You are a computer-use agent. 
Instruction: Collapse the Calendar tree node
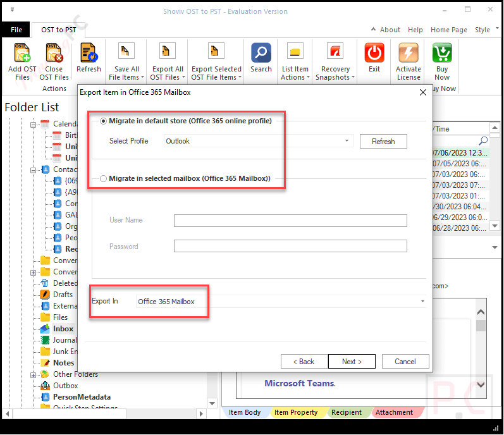coord(33,125)
